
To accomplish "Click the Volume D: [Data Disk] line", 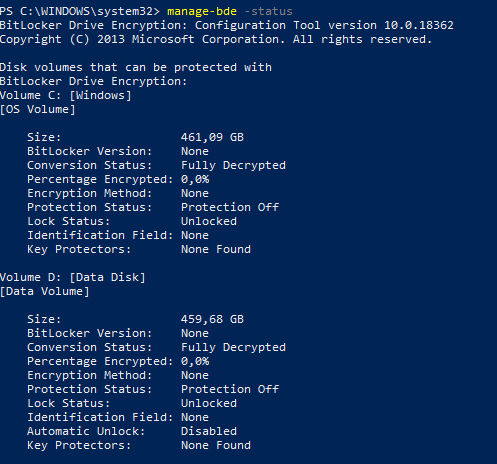I will [x=73, y=277].
